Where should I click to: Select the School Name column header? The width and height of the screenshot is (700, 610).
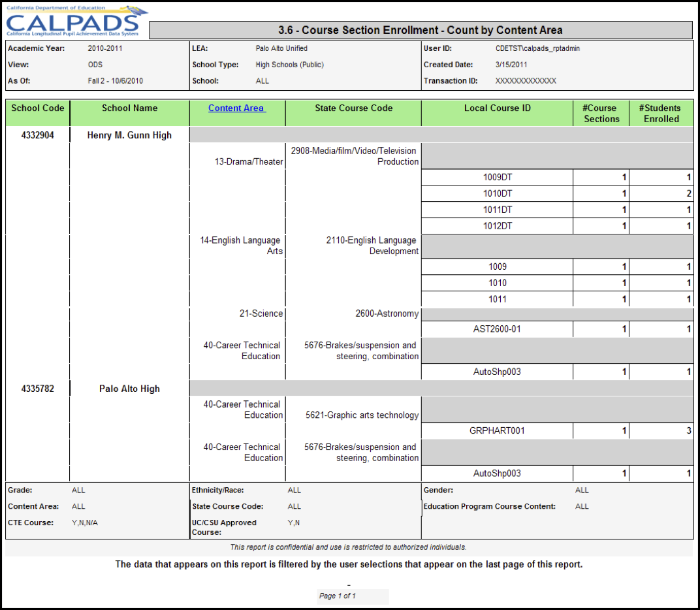(x=129, y=108)
